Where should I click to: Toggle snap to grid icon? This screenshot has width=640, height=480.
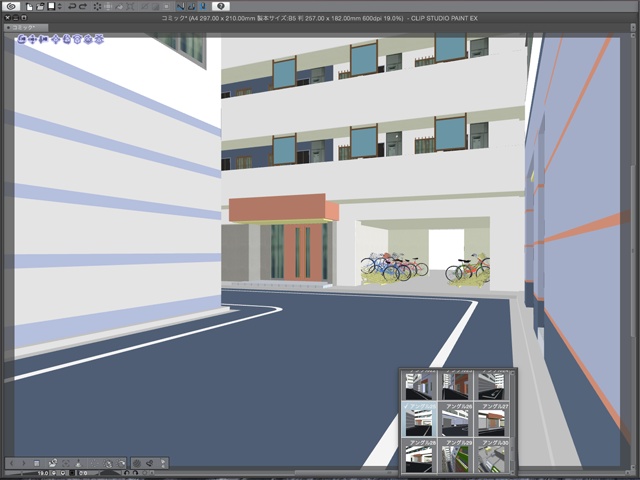(203, 6)
